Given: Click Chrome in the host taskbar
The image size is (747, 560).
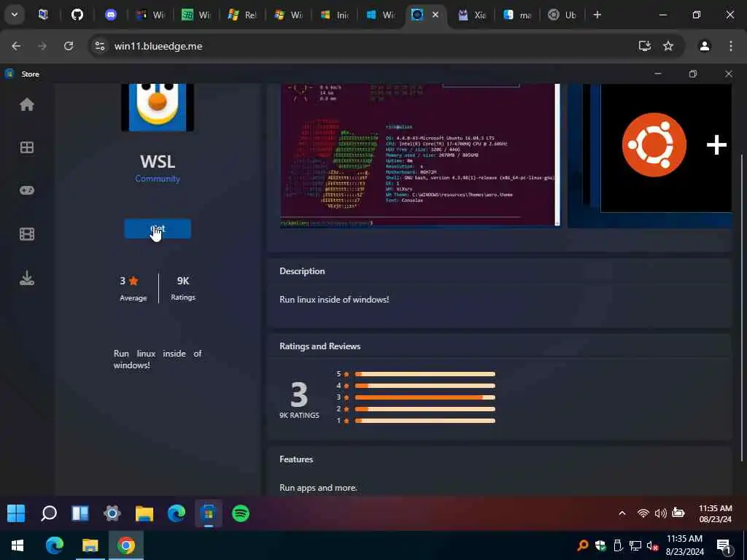Looking at the screenshot, I should (125, 545).
